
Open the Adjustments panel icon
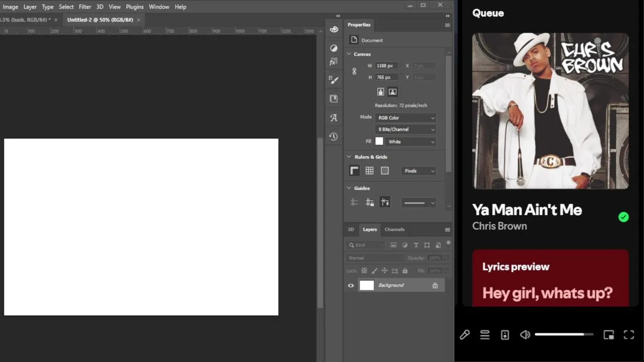pyautogui.click(x=334, y=48)
